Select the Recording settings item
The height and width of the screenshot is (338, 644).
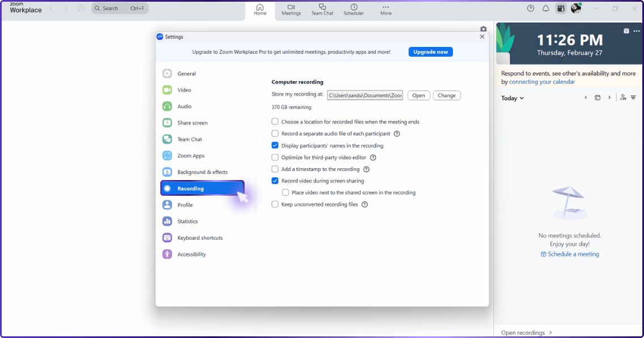pos(202,188)
